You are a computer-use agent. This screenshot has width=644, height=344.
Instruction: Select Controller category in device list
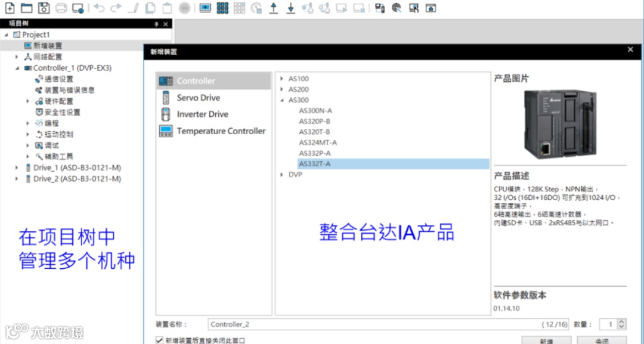pos(213,81)
